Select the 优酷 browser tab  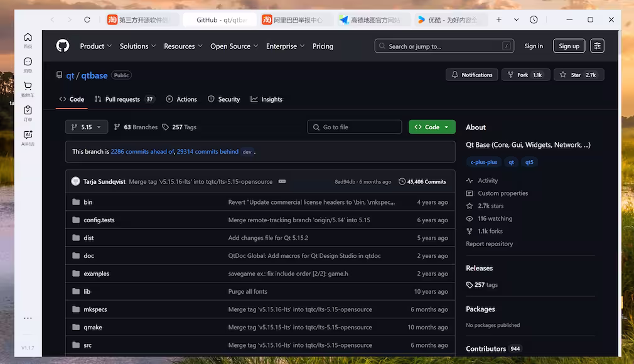451,20
